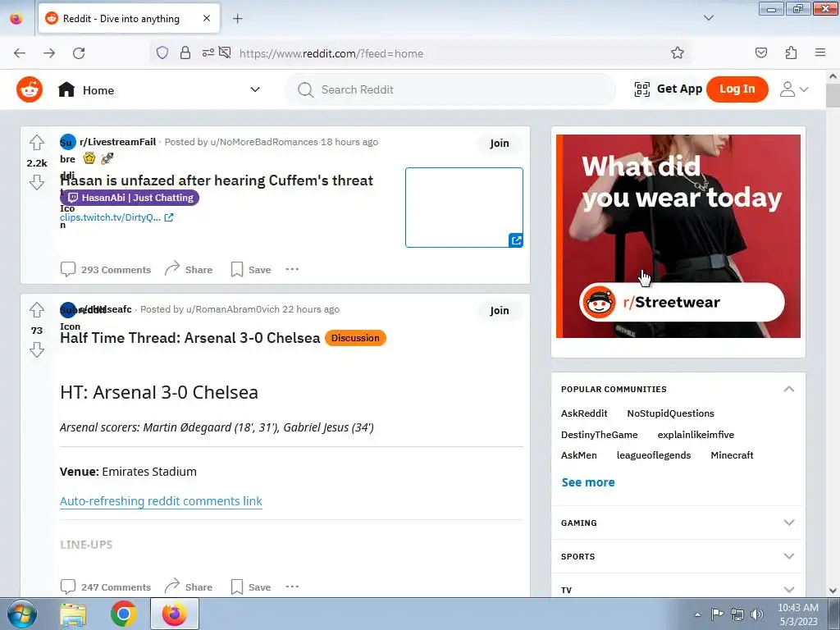Image resolution: width=840 pixels, height=630 pixels.
Task: Expand the Gaming communities section
Action: [678, 523]
